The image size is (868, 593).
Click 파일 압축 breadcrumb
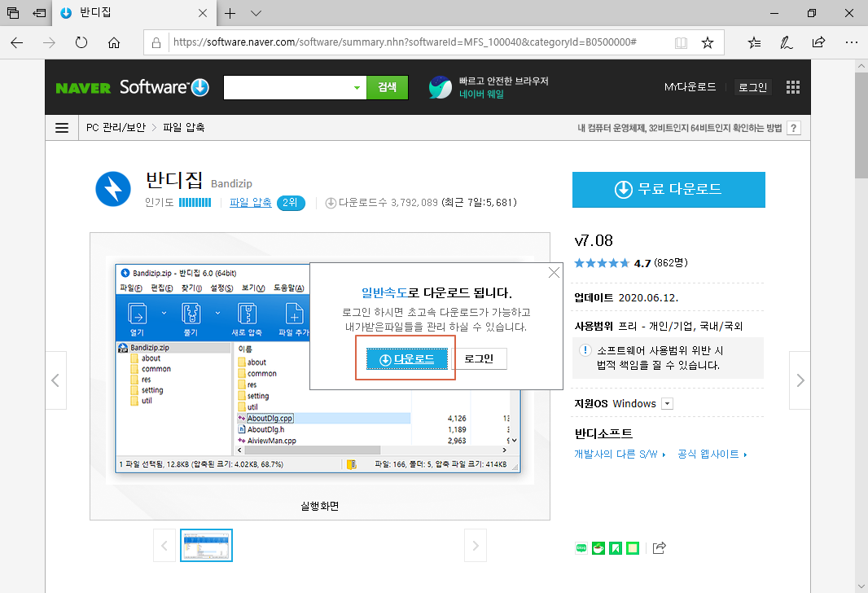click(x=184, y=128)
